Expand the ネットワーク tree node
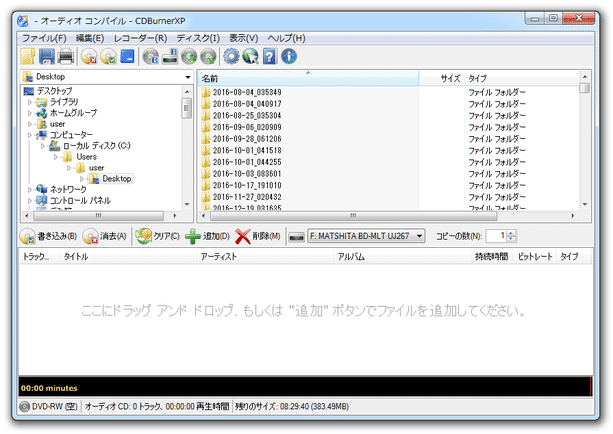 click(x=30, y=190)
